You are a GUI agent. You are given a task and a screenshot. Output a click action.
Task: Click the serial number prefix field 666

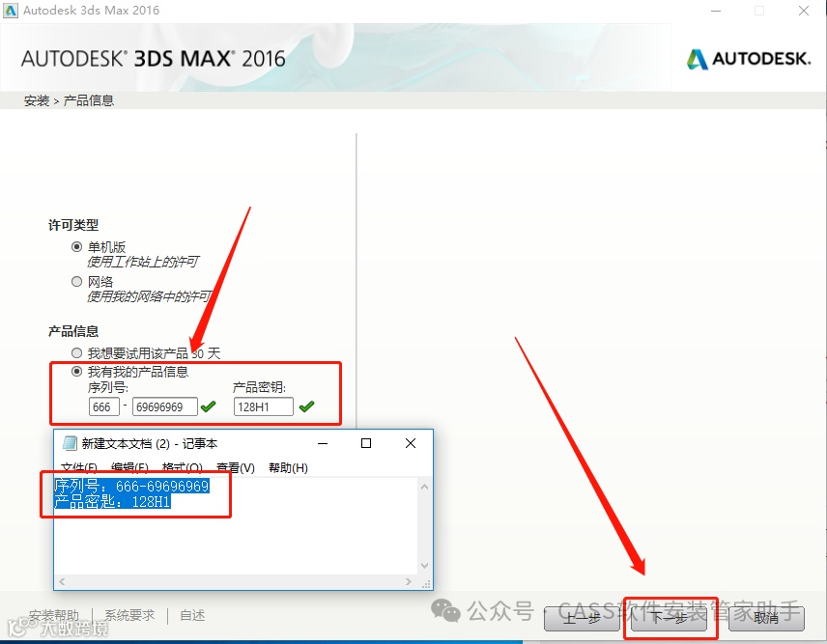(104, 406)
